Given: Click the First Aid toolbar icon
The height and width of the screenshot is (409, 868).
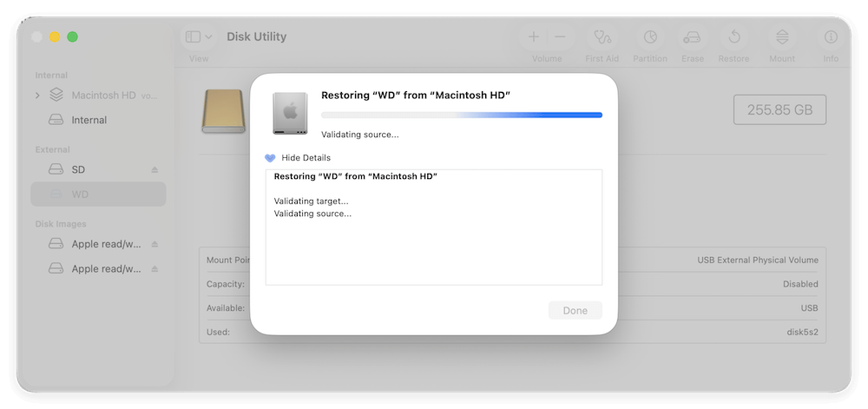Looking at the screenshot, I should pyautogui.click(x=602, y=37).
